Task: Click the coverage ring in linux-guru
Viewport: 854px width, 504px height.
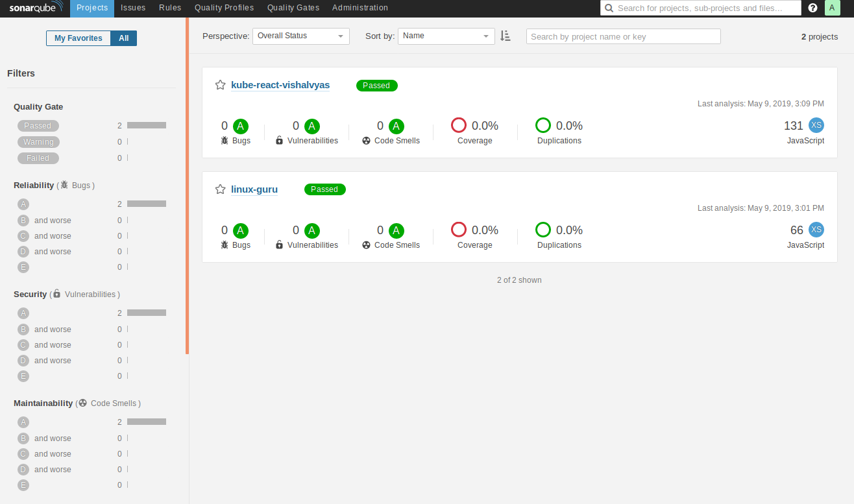Action: pos(459,230)
